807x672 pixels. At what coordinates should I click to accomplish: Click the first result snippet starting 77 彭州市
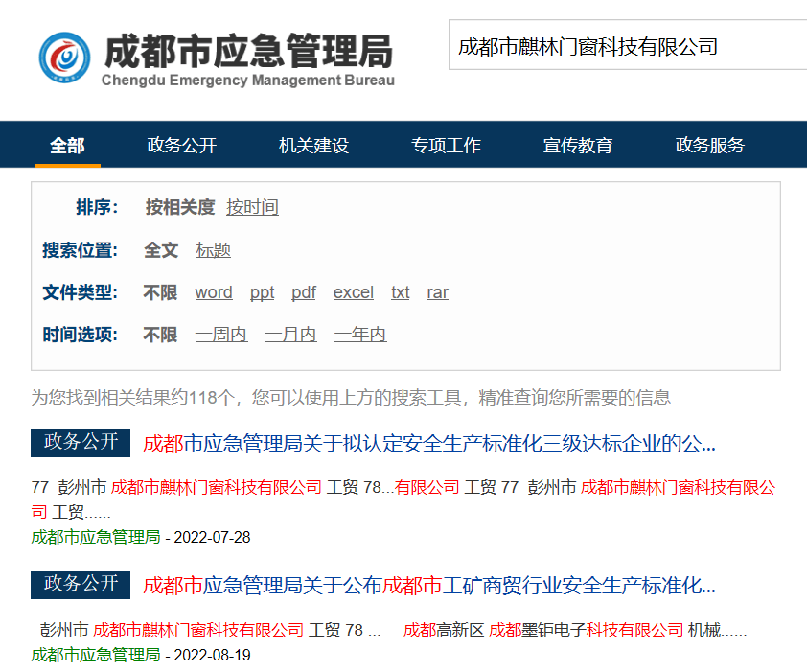coord(403,499)
